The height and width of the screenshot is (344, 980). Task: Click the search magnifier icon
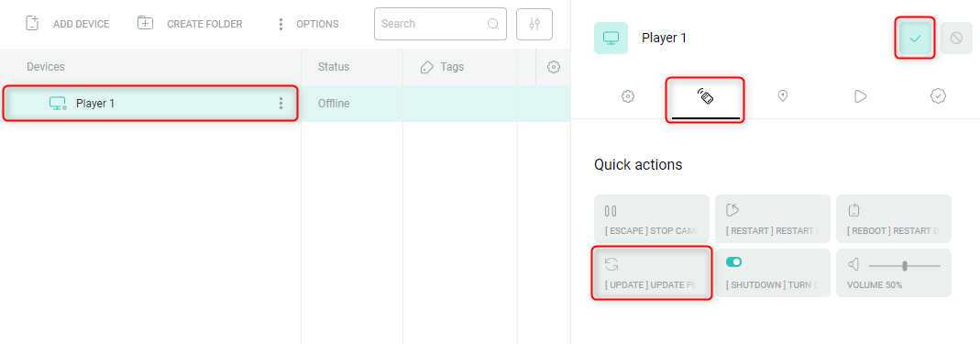(493, 25)
